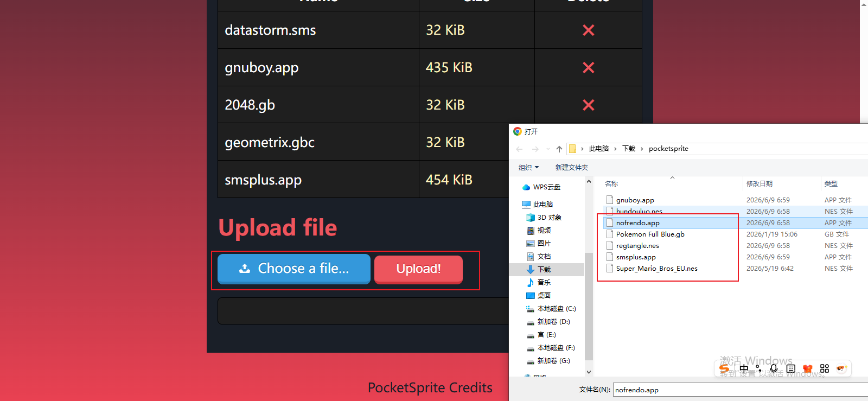Click the 文件名 input field

tap(741, 390)
